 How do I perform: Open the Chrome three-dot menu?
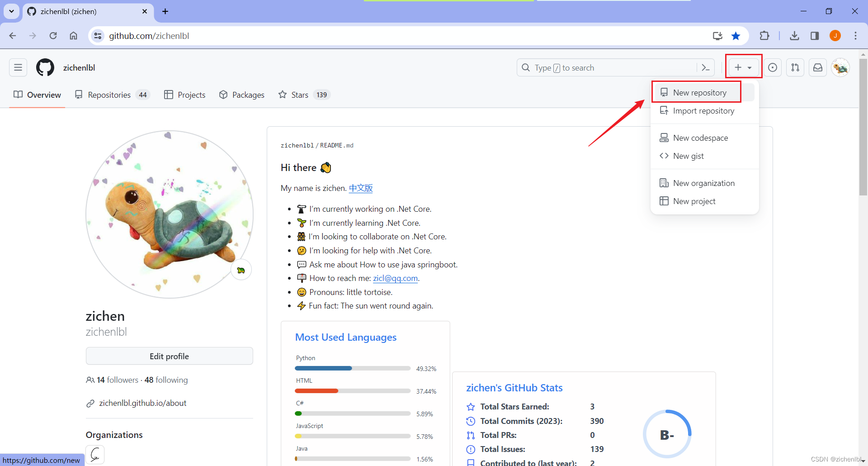click(855, 36)
